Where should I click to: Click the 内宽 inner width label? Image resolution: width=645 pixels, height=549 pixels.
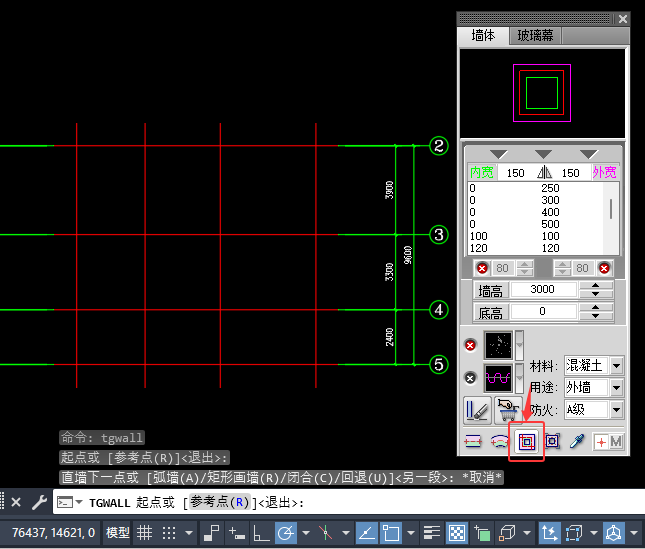click(482, 172)
